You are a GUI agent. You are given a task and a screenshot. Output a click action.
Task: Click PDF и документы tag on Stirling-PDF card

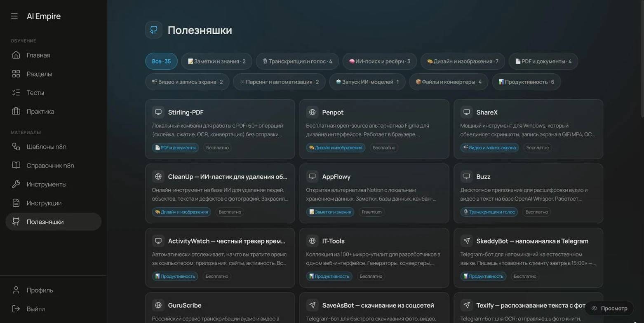175,147
